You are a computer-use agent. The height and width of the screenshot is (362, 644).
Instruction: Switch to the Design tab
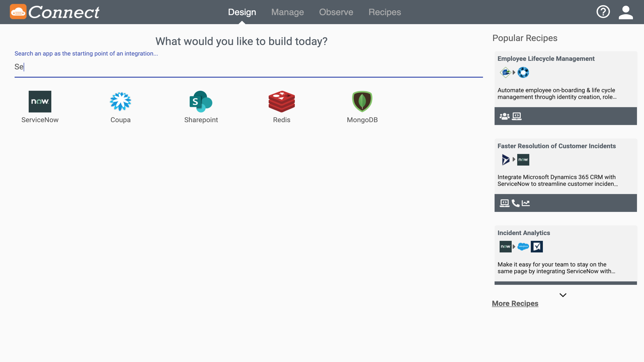pos(242,12)
